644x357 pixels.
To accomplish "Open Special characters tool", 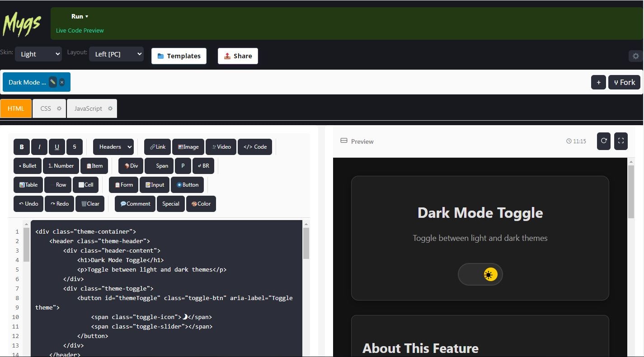I will [171, 204].
